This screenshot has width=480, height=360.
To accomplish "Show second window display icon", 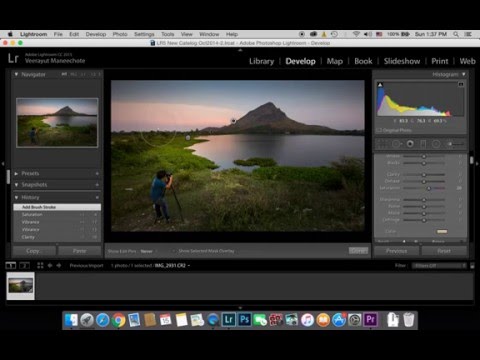I will click(x=25, y=266).
